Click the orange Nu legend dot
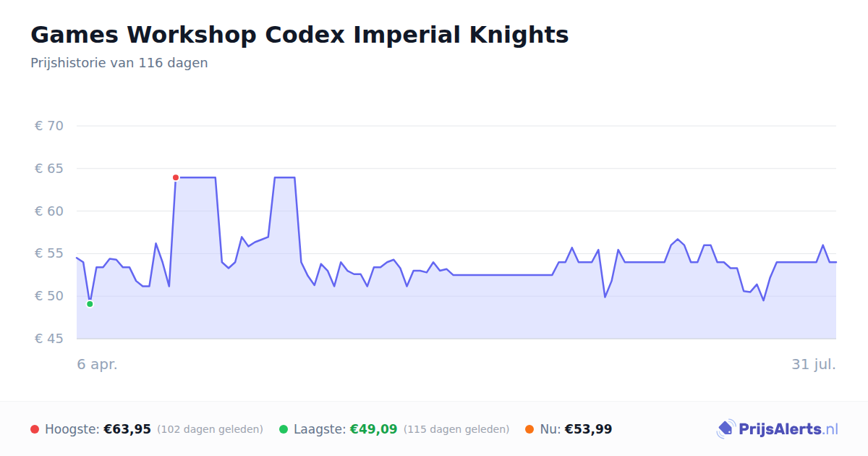This screenshot has width=868, height=456. [x=529, y=429]
